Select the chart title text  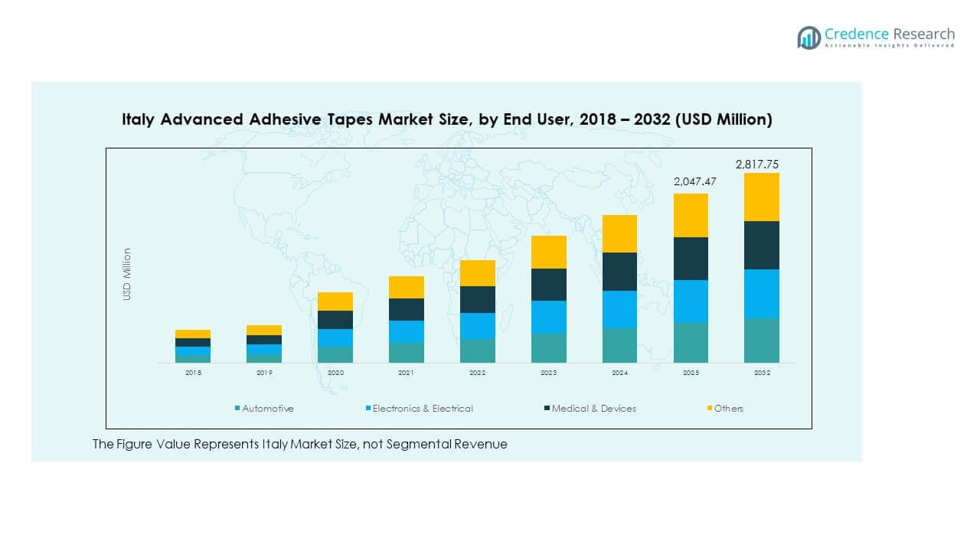point(447,119)
